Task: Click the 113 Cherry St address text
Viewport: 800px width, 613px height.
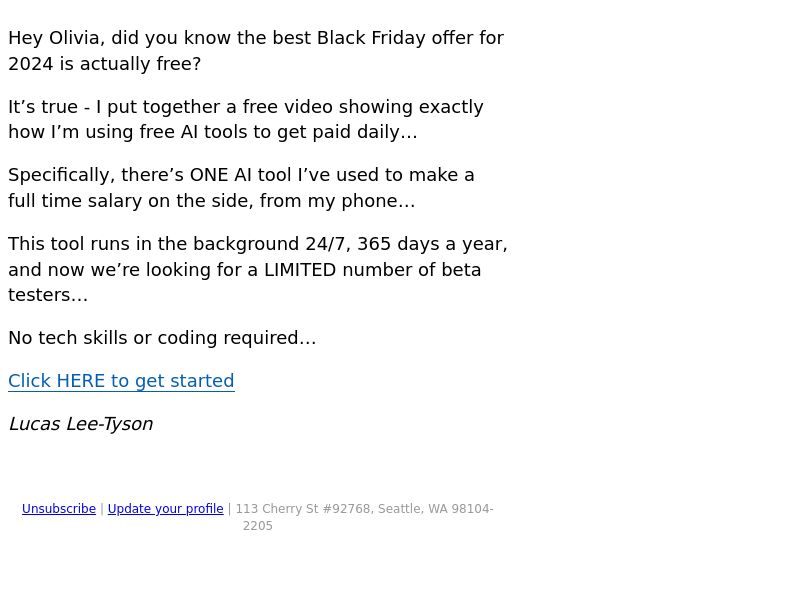Action: click(364, 517)
